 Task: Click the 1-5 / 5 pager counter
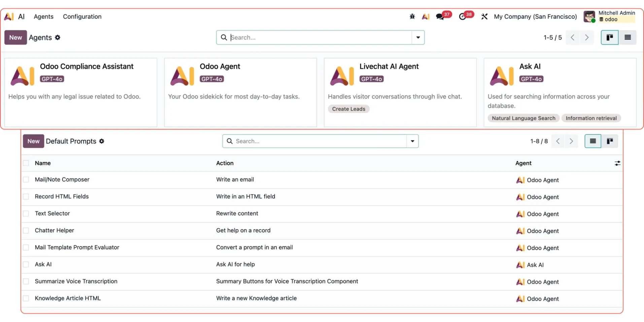click(x=552, y=37)
